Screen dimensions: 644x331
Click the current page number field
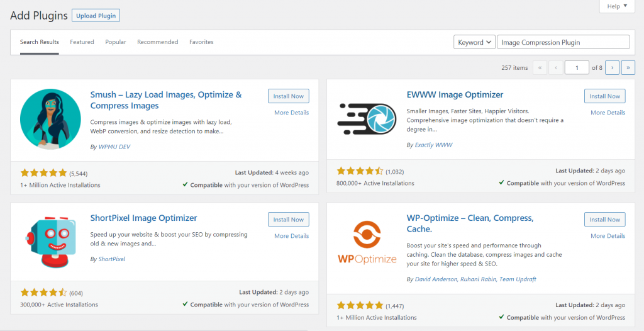coord(577,67)
